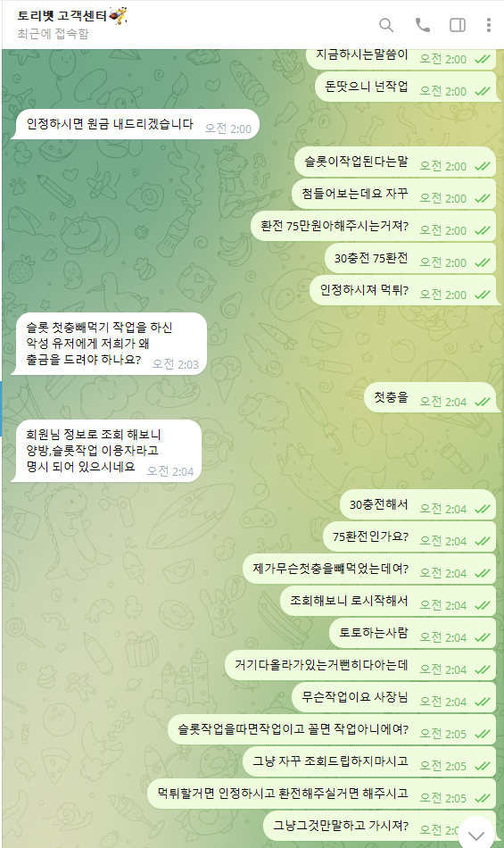Click the 회원님 정보로 조회 해보니 message bubble

[106, 451]
